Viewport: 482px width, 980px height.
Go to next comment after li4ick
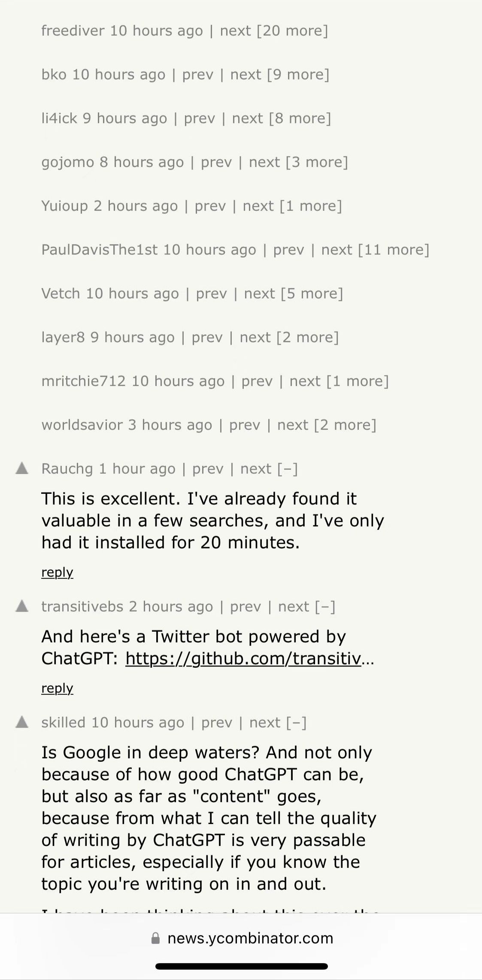(247, 119)
